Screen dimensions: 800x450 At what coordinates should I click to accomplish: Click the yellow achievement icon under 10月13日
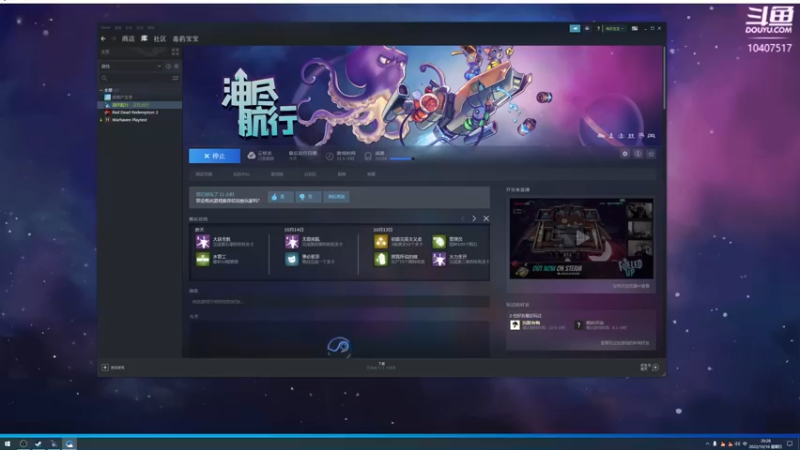[x=381, y=241]
